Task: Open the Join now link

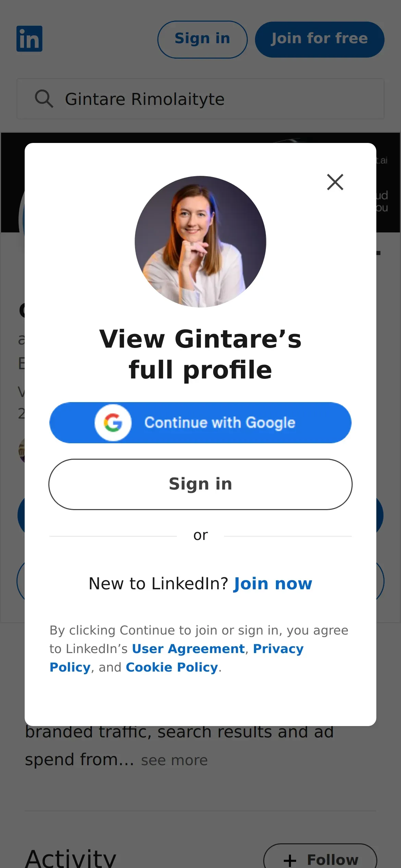Action: (x=273, y=583)
